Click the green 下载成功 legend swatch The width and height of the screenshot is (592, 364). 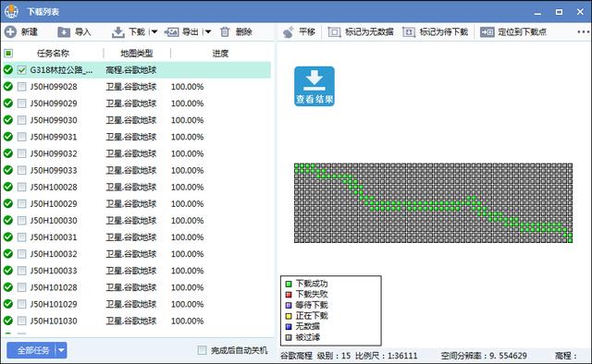[289, 284]
